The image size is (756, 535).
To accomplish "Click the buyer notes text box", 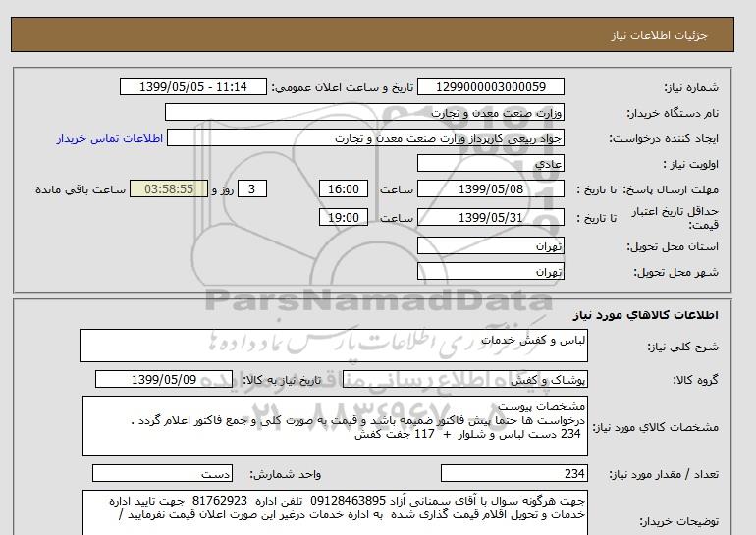I will 335,512.
